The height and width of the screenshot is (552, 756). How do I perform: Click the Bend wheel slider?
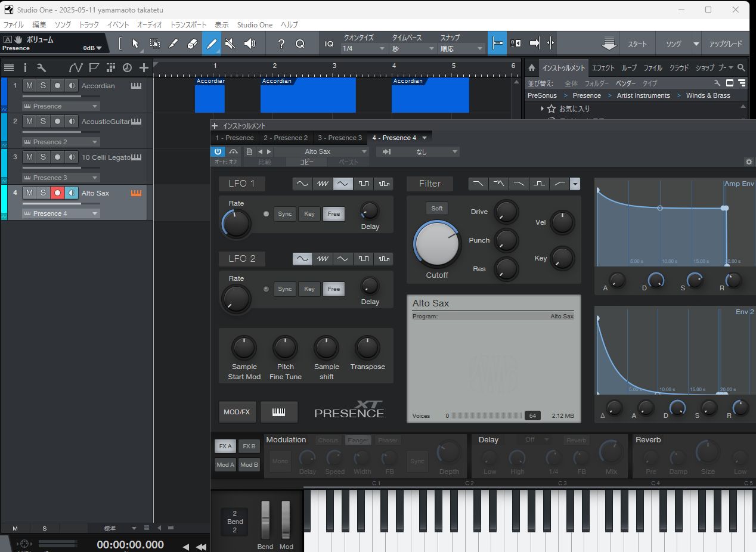(x=265, y=520)
